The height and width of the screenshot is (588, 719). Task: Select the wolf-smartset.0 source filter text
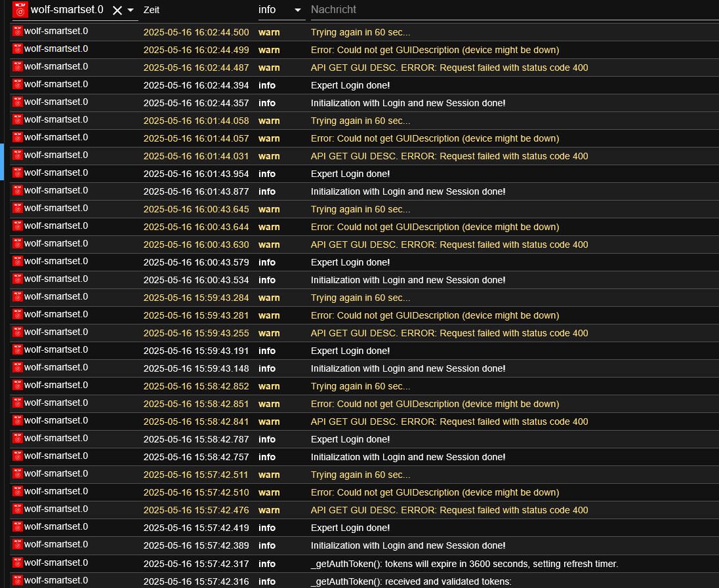pyautogui.click(x=67, y=10)
